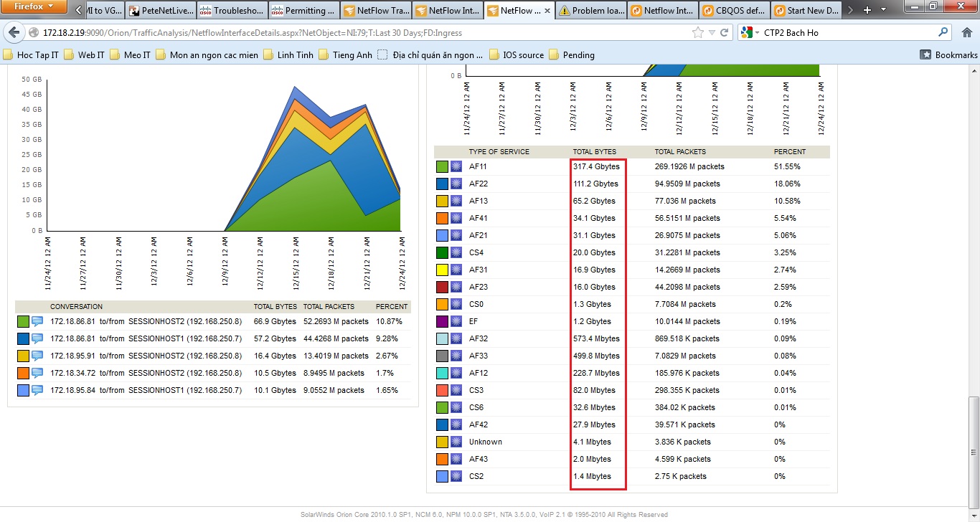Click the type-of-service icon next to CS4
This screenshot has width=980, height=522.
point(456,252)
